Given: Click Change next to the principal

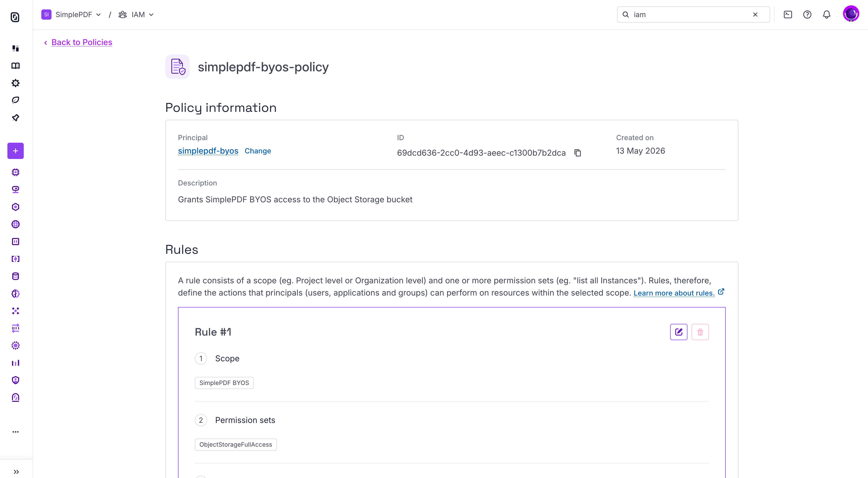Looking at the screenshot, I should point(258,151).
